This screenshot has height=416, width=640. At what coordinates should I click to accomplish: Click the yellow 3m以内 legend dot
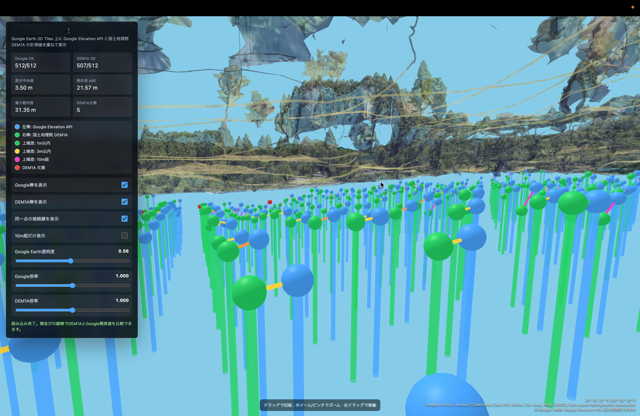(x=17, y=151)
